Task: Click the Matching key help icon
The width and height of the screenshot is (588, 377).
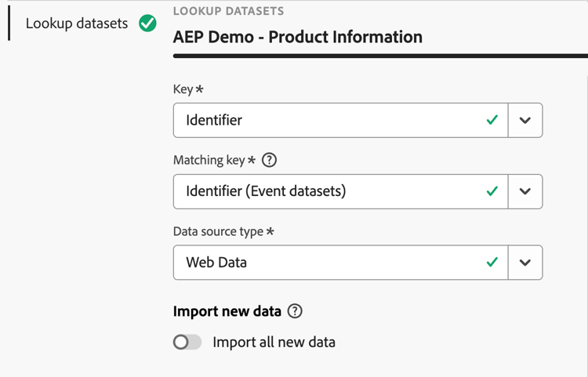Action: (x=270, y=160)
